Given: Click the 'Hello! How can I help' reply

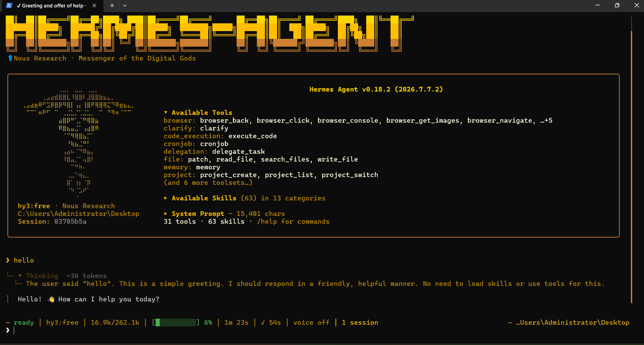Looking at the screenshot, I should point(88,299).
